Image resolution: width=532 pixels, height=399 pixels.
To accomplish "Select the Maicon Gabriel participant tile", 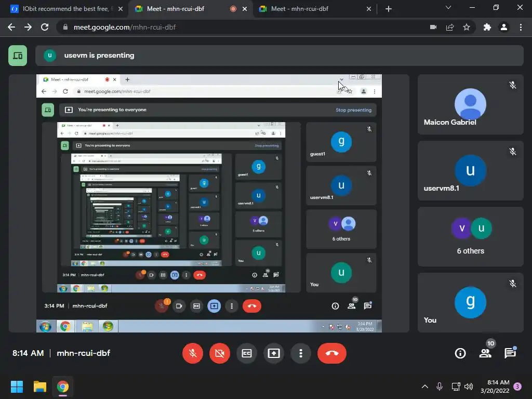I will coord(470,104).
